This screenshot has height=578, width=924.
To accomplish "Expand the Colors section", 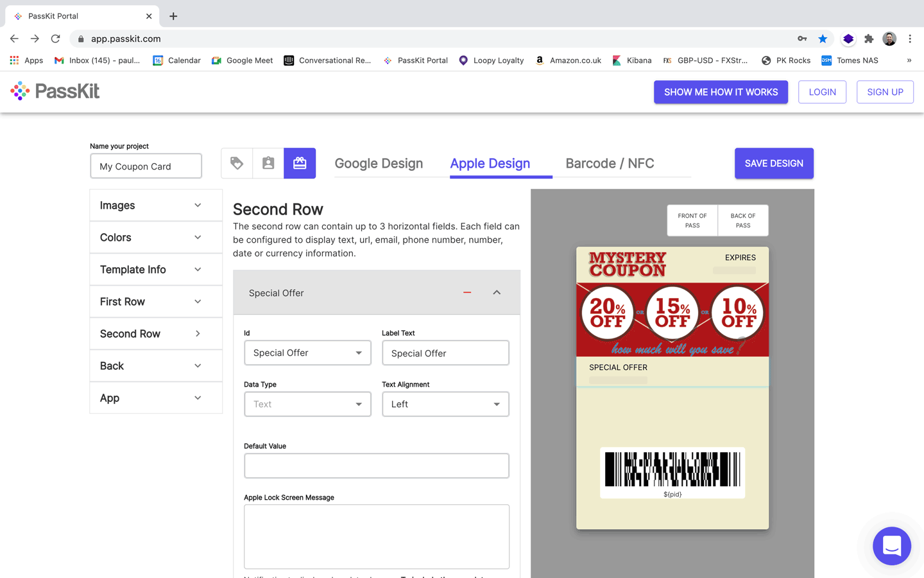I will 156,238.
